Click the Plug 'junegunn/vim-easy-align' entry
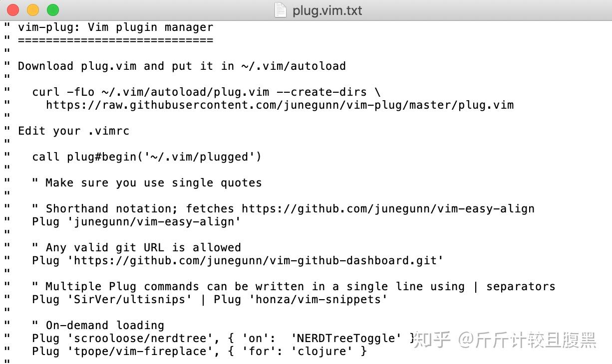Image resolution: width=612 pixels, height=364 pixels. click(136, 221)
